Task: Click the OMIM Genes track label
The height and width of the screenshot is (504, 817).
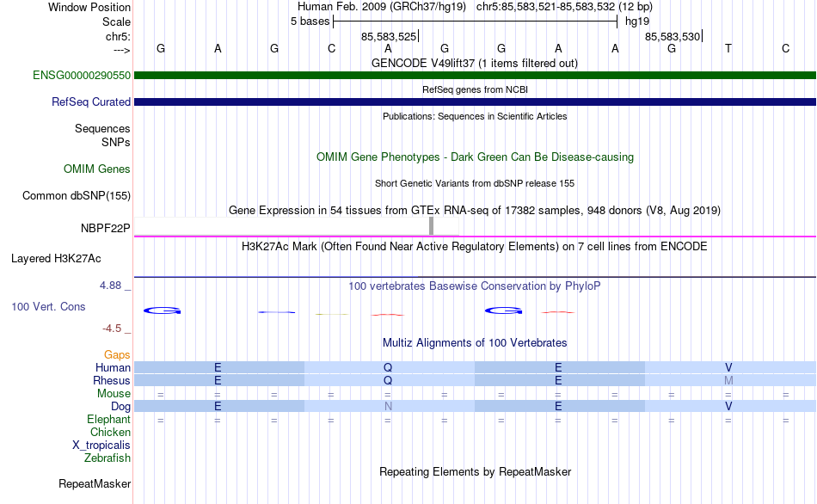Action: pos(97,169)
